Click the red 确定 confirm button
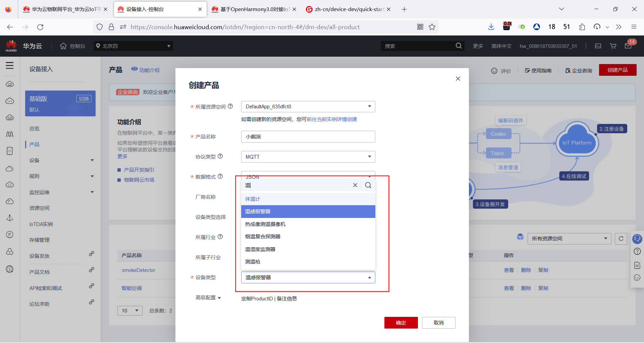644x343 pixels. [x=401, y=323]
